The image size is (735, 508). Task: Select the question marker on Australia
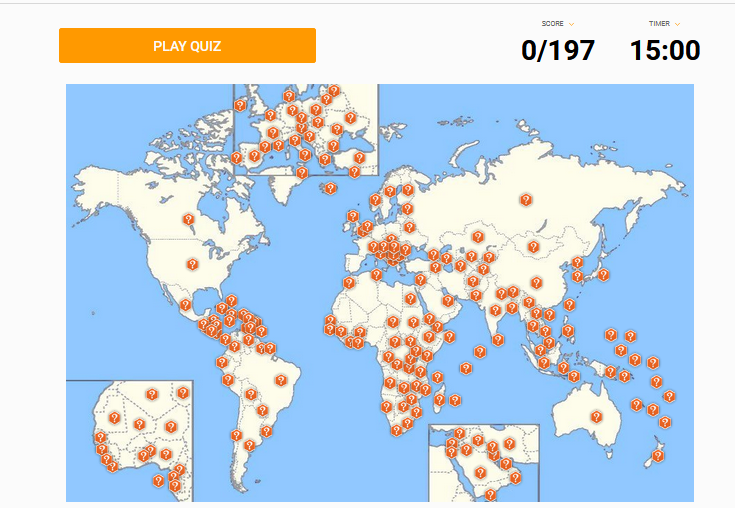pos(596,416)
